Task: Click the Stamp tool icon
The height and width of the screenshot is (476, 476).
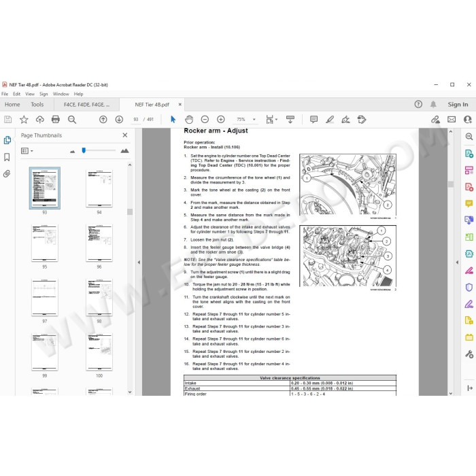Action: 362,120
